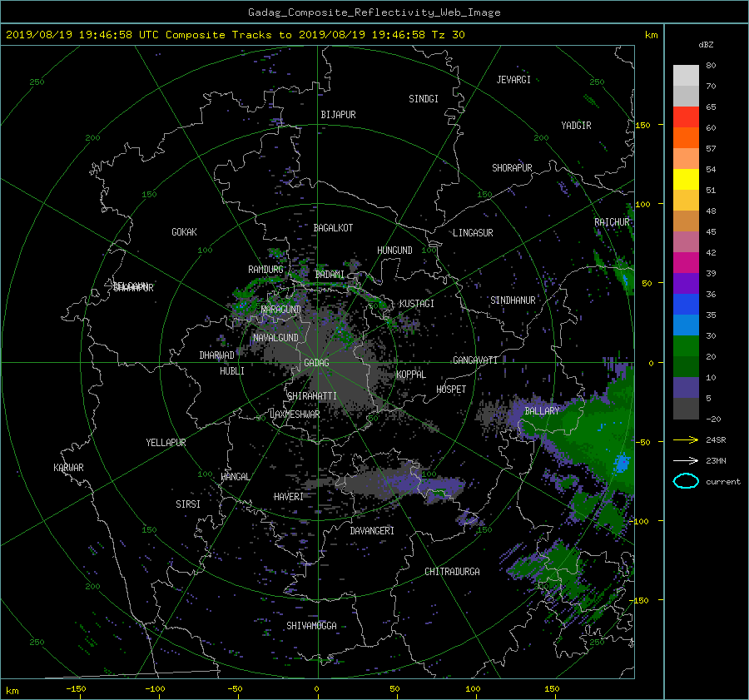Click the 'SHIVAMOGGA' city label
The image size is (749, 700).
[x=311, y=626]
